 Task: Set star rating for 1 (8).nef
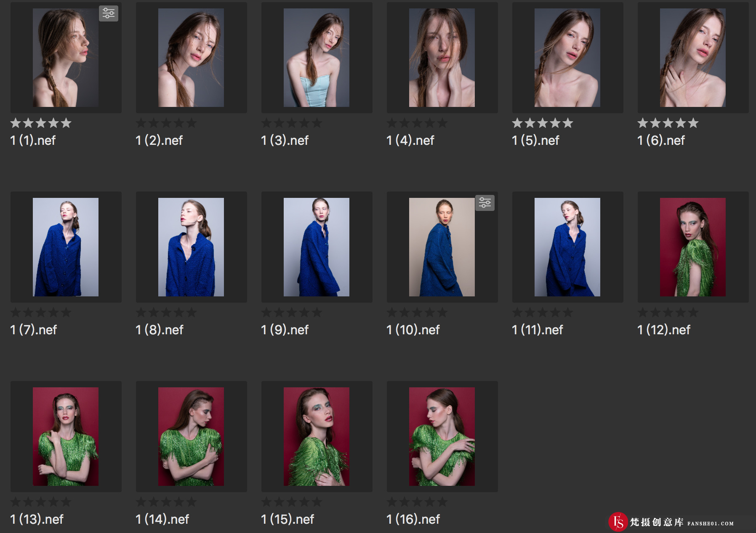coord(166,312)
